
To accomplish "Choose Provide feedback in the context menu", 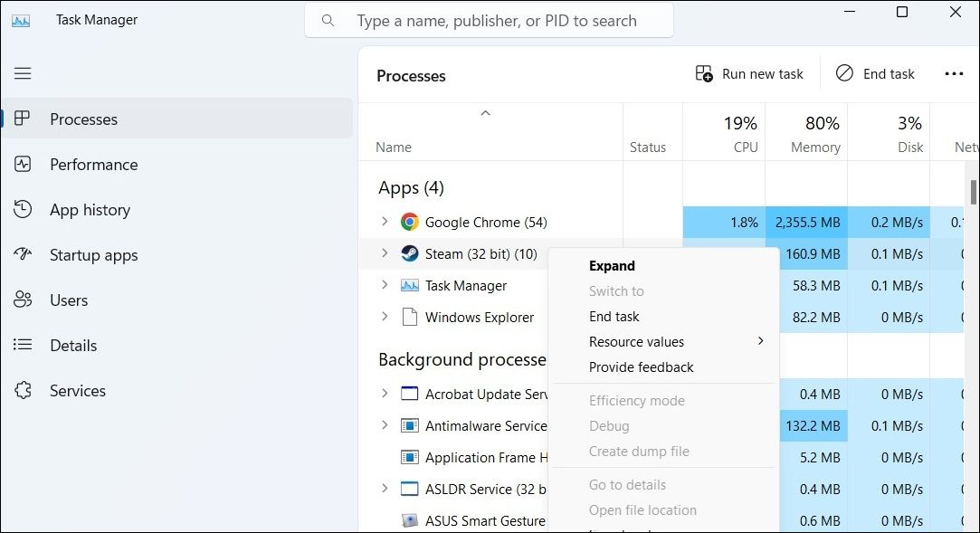I will [x=641, y=366].
